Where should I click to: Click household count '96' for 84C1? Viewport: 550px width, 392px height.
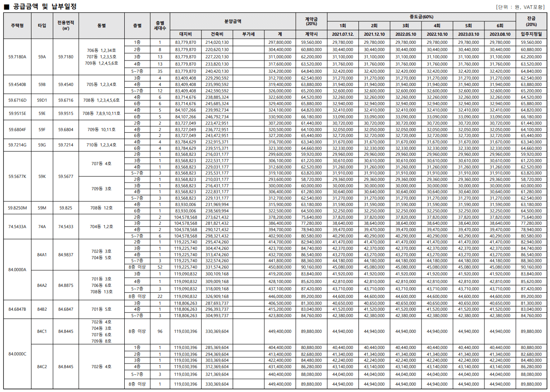pos(160,331)
